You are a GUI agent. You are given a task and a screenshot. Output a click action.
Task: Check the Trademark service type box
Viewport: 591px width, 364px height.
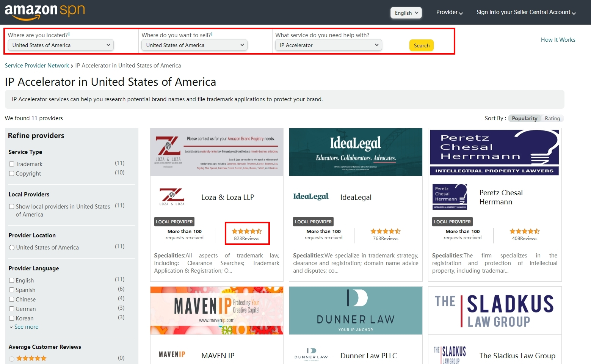pos(12,164)
